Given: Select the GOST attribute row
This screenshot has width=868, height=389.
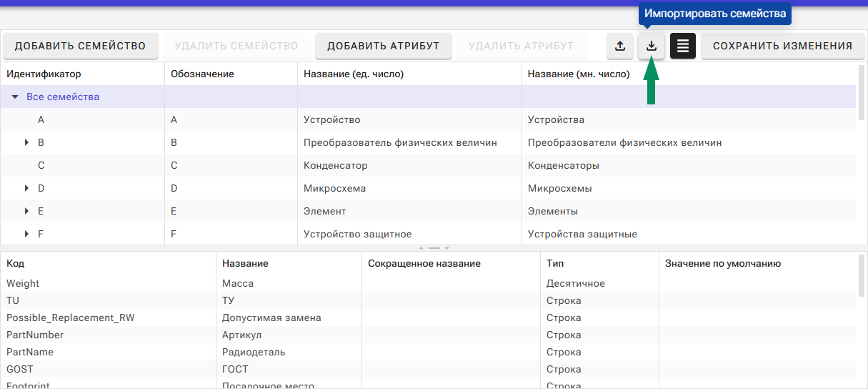Looking at the screenshot, I should (x=428, y=369).
